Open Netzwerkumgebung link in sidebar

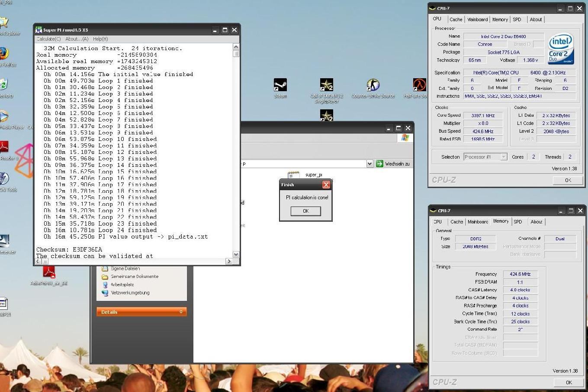pos(130,293)
